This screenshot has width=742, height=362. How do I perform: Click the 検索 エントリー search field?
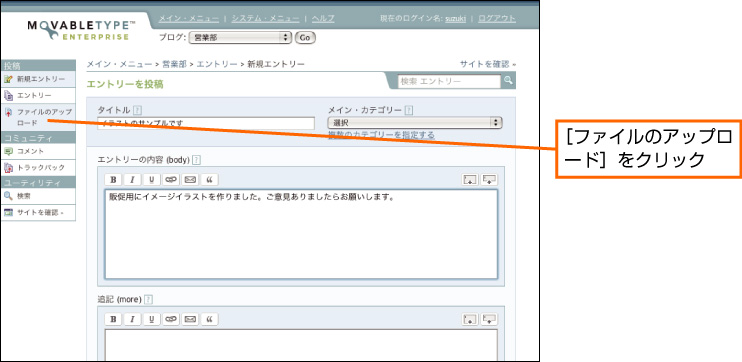click(450, 81)
